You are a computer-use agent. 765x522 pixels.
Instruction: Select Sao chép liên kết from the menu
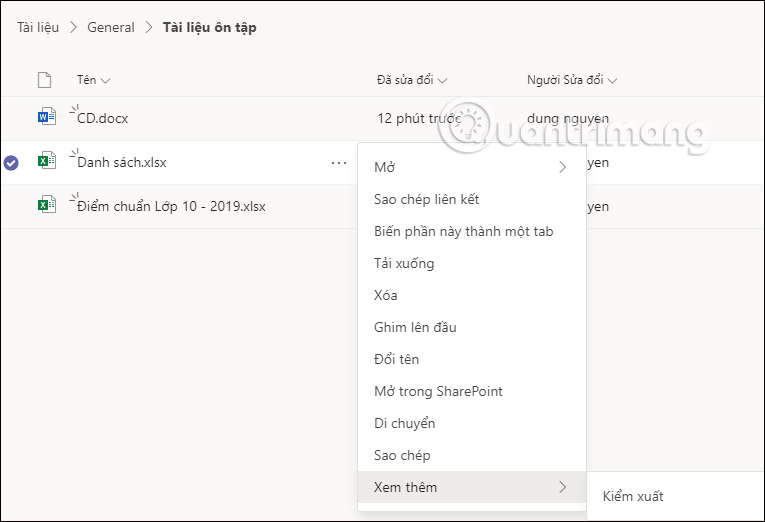[x=426, y=199]
